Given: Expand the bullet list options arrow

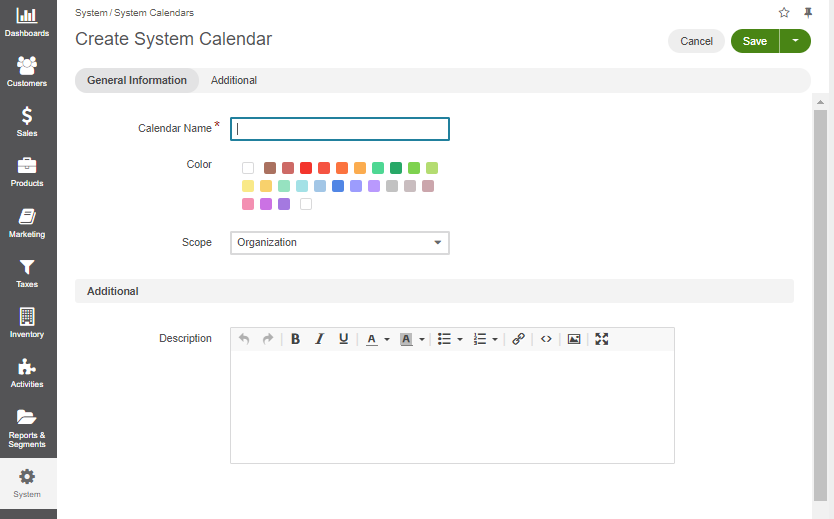Looking at the screenshot, I should [460, 339].
